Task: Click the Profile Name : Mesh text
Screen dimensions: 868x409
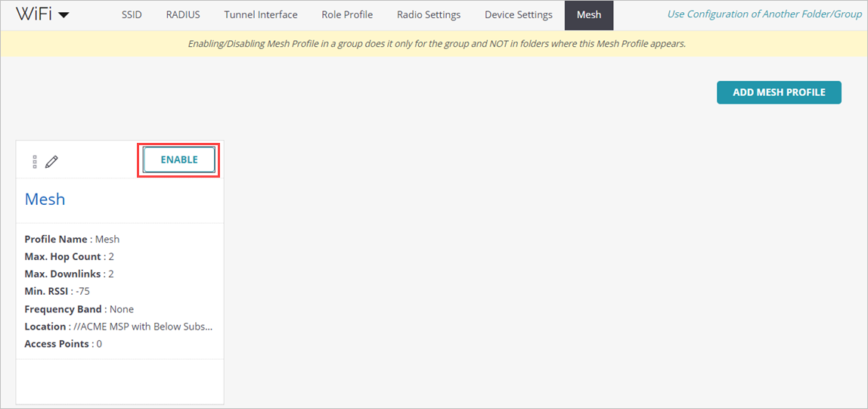Action: (x=72, y=239)
